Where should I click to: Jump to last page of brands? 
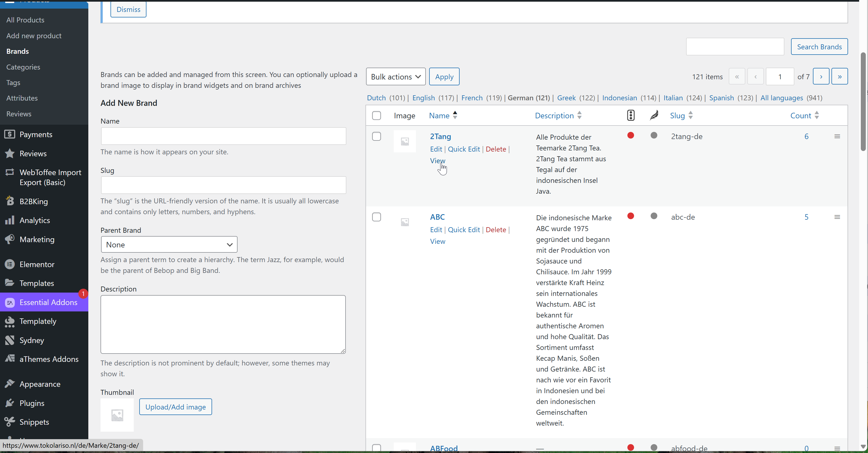[x=840, y=76]
